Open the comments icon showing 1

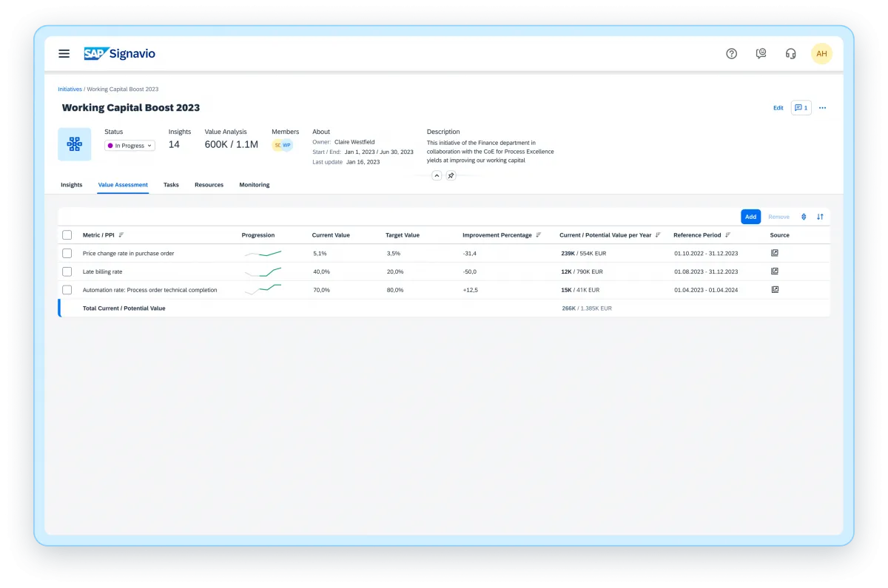[x=801, y=108]
